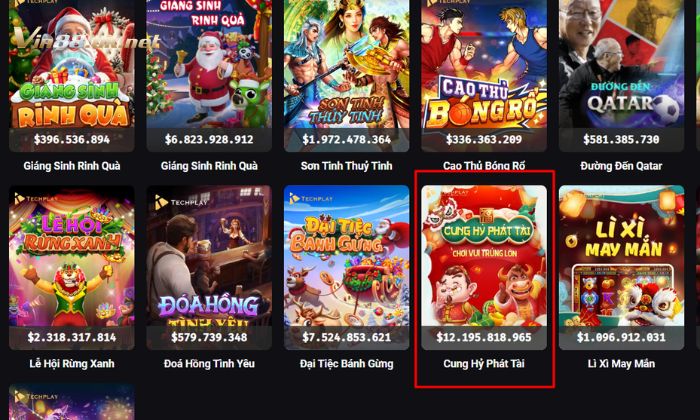Click the Techplay logo on Đại Tiệc Bánh Gừng card
The height and width of the screenshot is (420, 700).
point(311,198)
